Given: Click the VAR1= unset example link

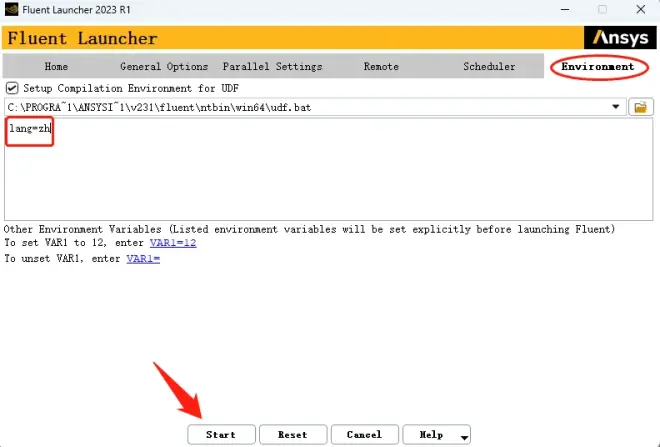Looking at the screenshot, I should tap(143, 258).
